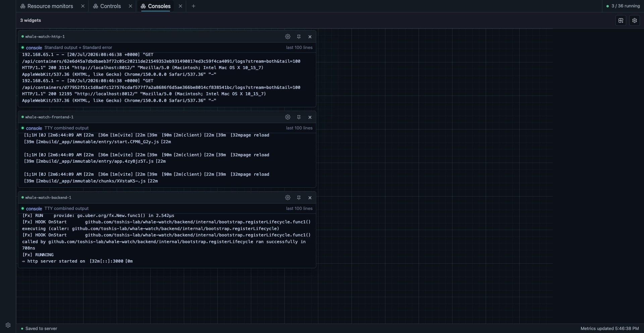Click the add widget layout icon
This screenshot has width=644, height=333.
click(x=621, y=20)
